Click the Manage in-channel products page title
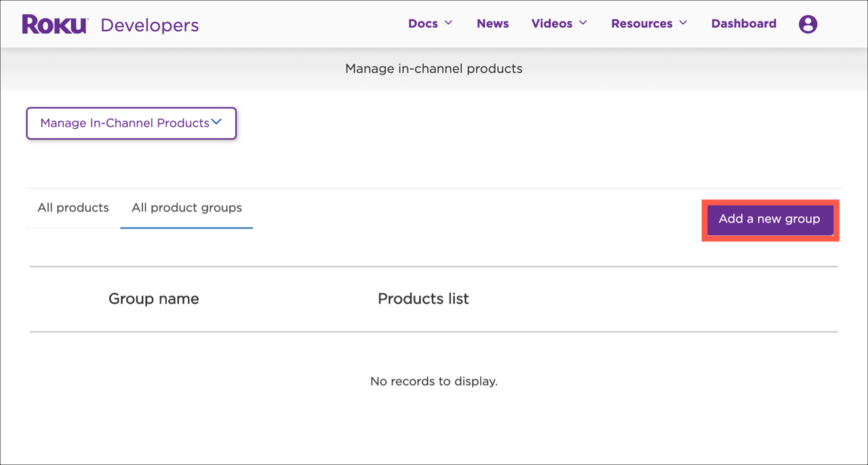Screen dimensions: 868x465 (433, 68)
